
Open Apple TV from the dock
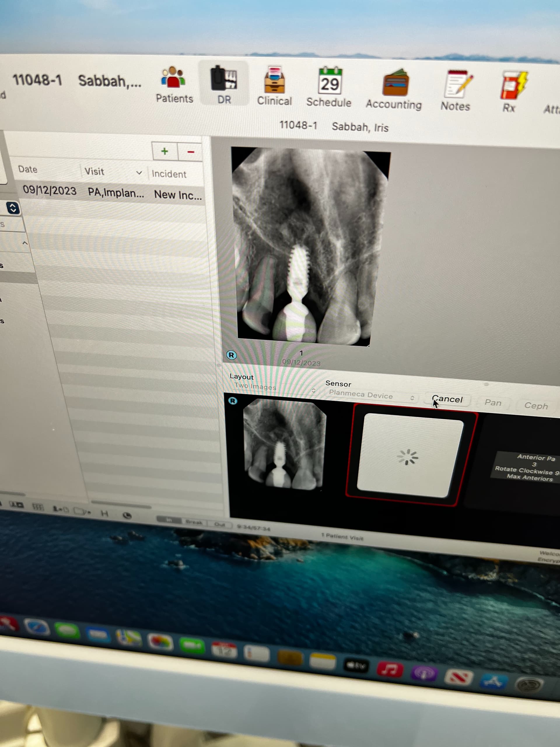(x=356, y=665)
